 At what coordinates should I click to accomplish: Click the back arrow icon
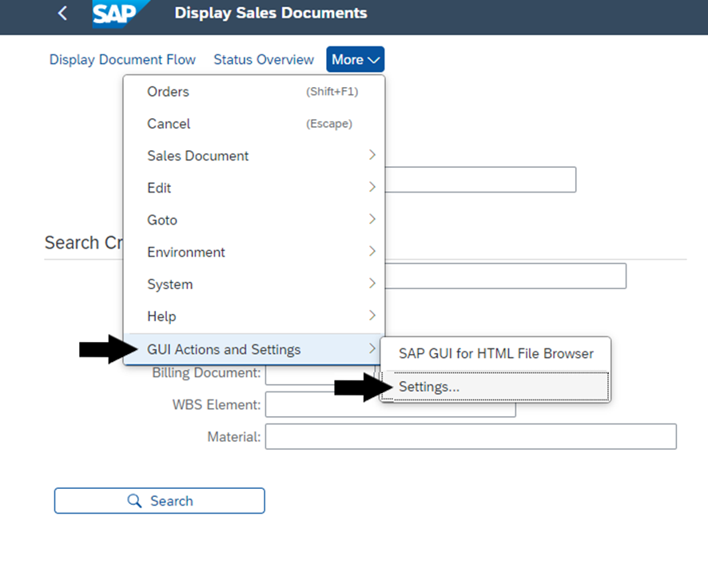coord(63,13)
